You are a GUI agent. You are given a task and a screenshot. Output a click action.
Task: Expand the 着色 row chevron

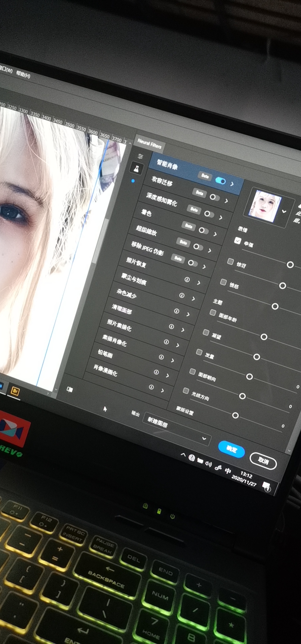[215, 234]
